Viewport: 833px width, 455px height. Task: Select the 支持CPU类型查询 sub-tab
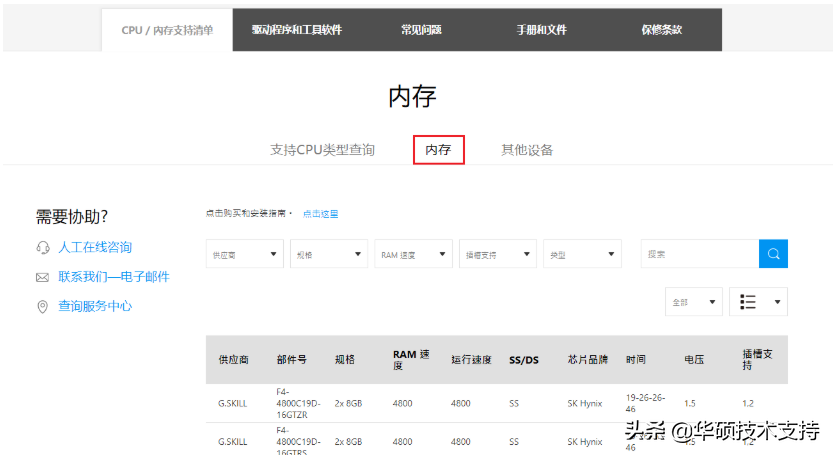tap(322, 150)
